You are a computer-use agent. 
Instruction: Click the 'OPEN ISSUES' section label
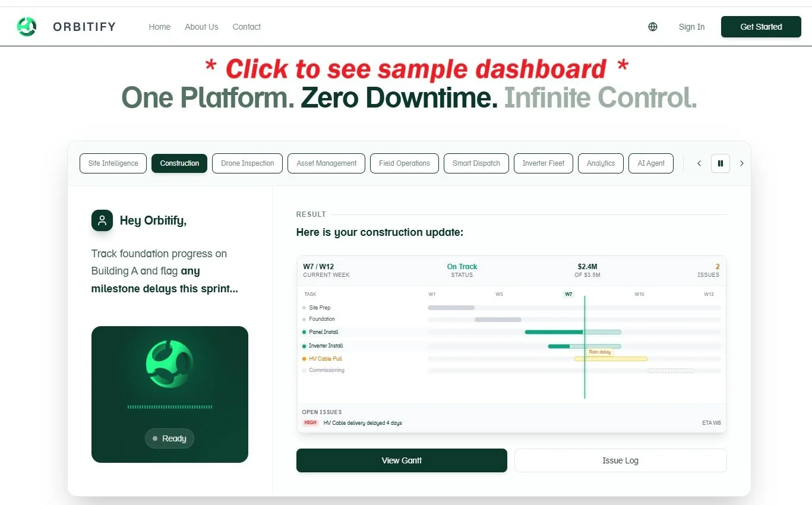pos(322,412)
